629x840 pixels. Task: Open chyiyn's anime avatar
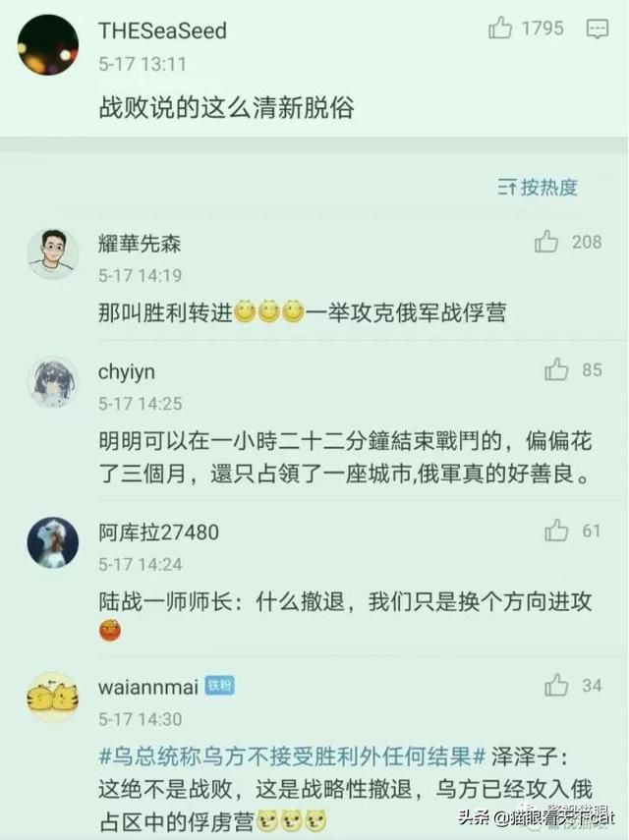click(x=53, y=382)
